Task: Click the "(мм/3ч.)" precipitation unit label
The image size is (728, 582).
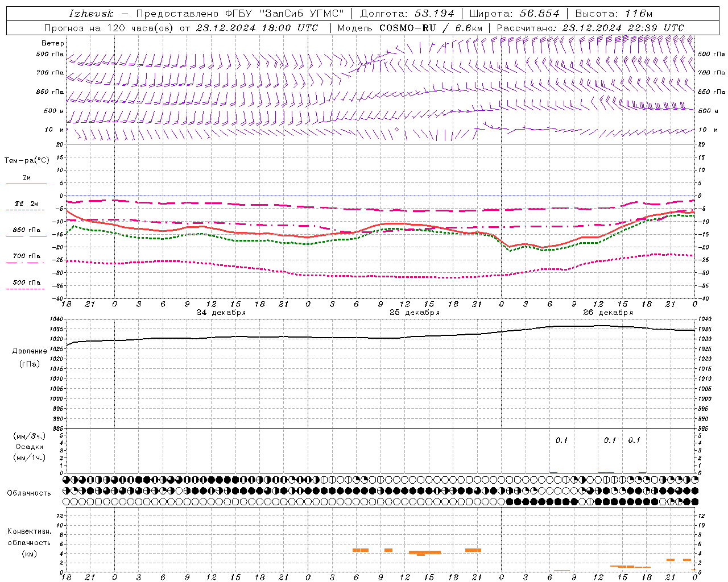Action: [x=30, y=436]
